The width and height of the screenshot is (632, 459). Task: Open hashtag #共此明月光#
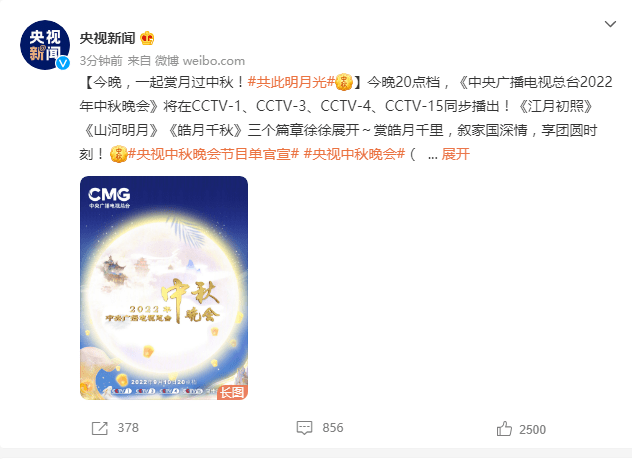pos(291,82)
